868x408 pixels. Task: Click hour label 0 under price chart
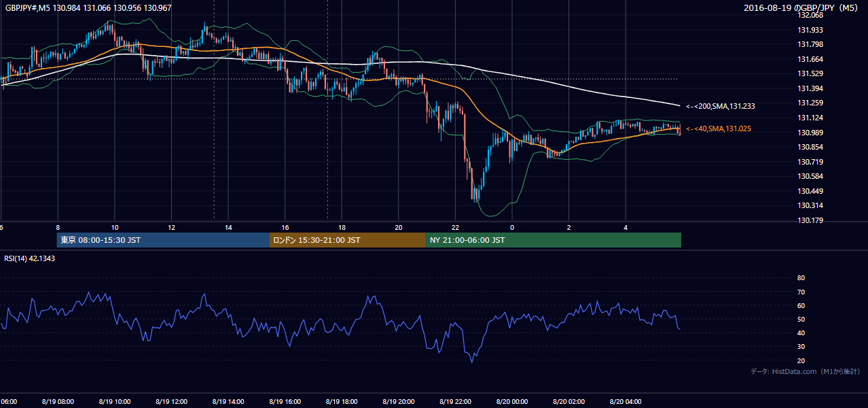(x=512, y=227)
